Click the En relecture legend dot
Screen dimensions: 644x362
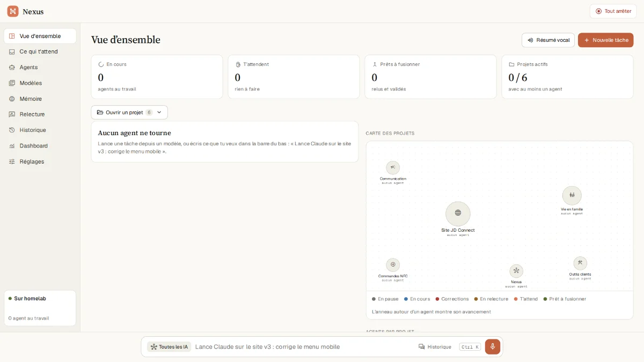click(476, 299)
